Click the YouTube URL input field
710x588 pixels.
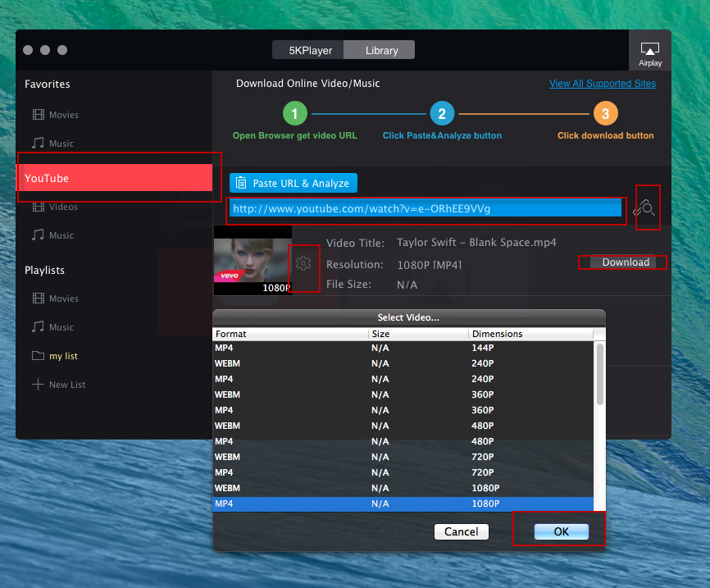coord(426,208)
